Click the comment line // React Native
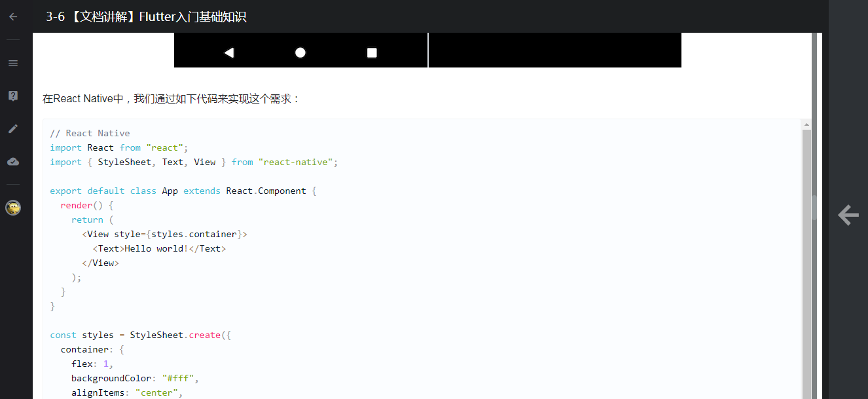The height and width of the screenshot is (399, 868). click(x=90, y=133)
